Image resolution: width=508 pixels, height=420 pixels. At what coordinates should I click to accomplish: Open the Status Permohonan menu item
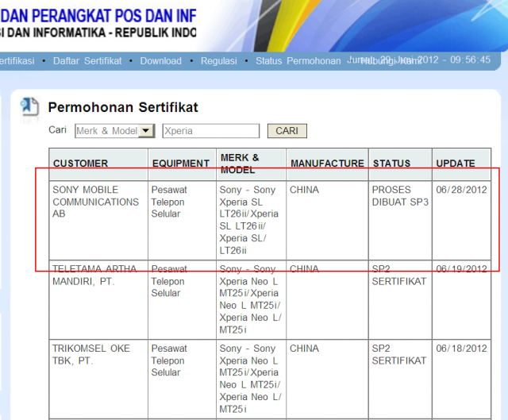click(x=298, y=61)
